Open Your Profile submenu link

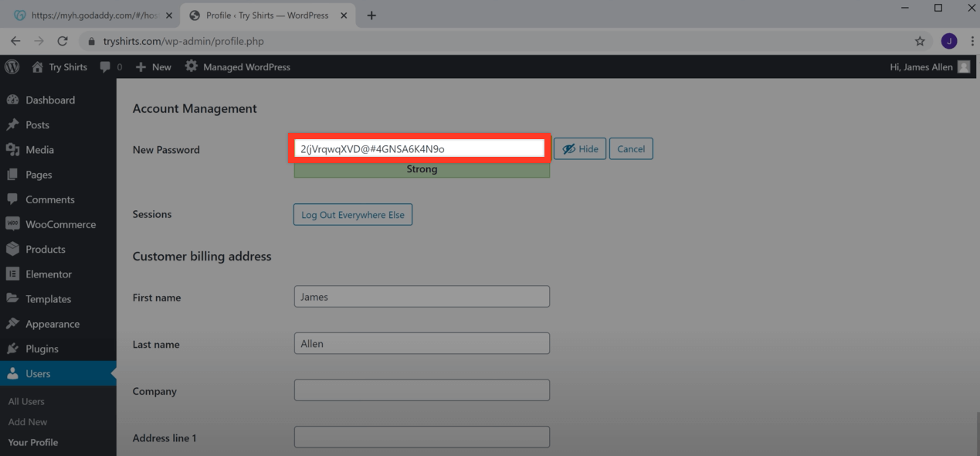coord(33,442)
